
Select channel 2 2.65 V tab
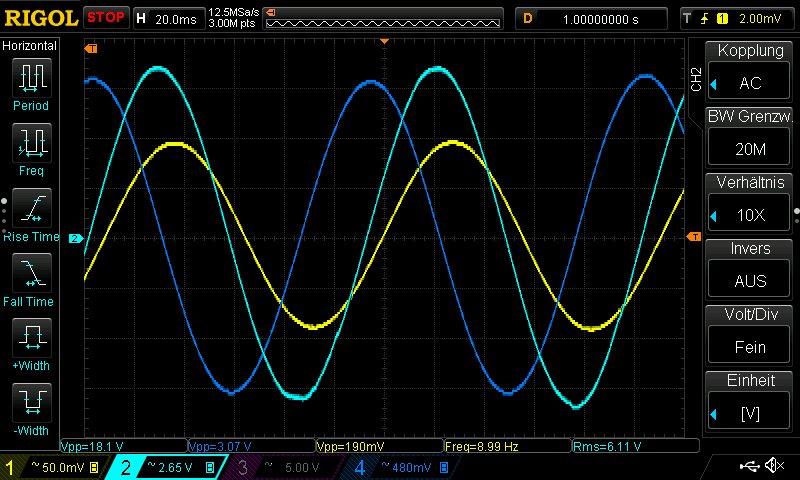tap(166, 467)
